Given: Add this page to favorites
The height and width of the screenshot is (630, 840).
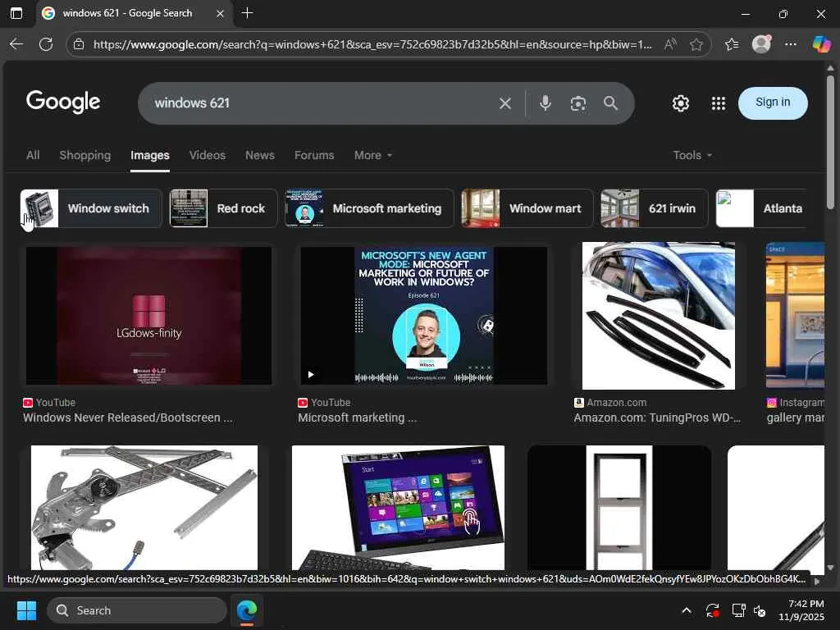Looking at the screenshot, I should 696,44.
